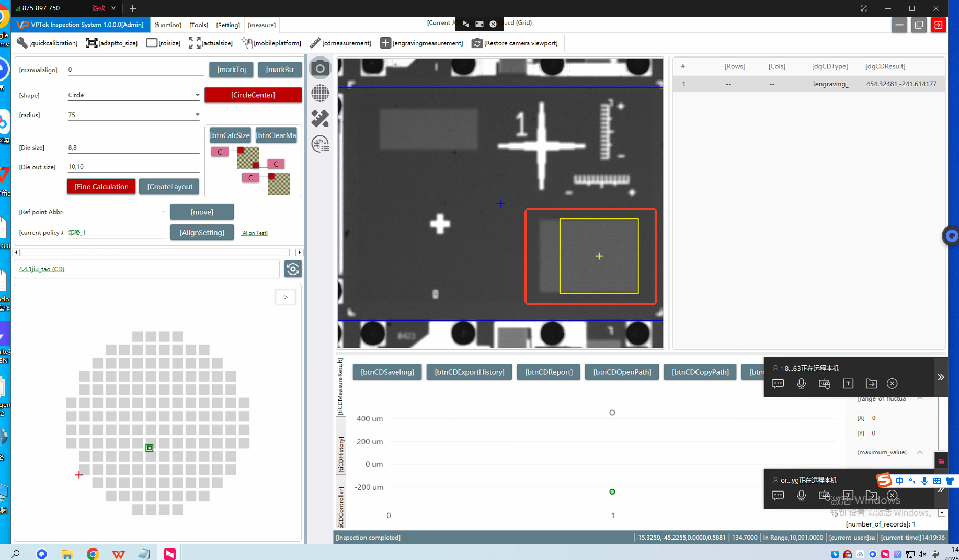Viewport: 959px width, 560px height.
Task: Open the radius 75 dropdown
Action: tap(197, 115)
